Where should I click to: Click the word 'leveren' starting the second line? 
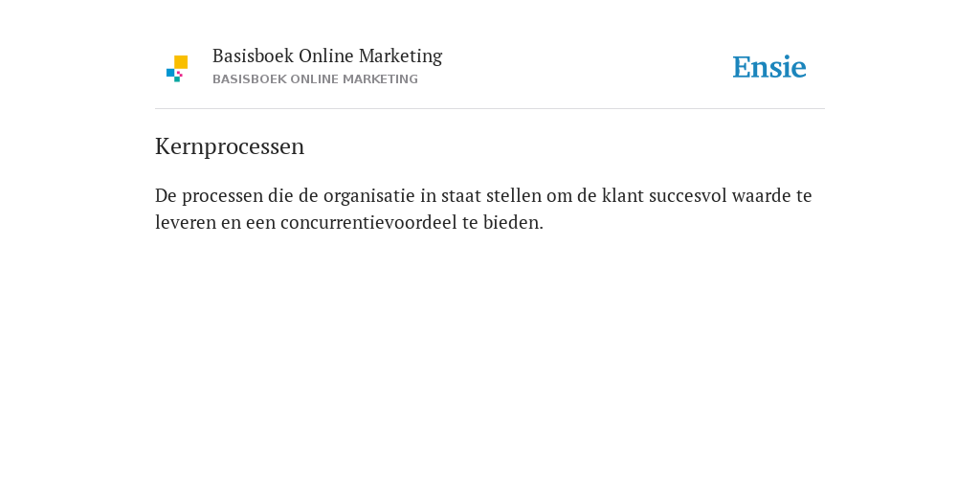pyautogui.click(x=186, y=222)
